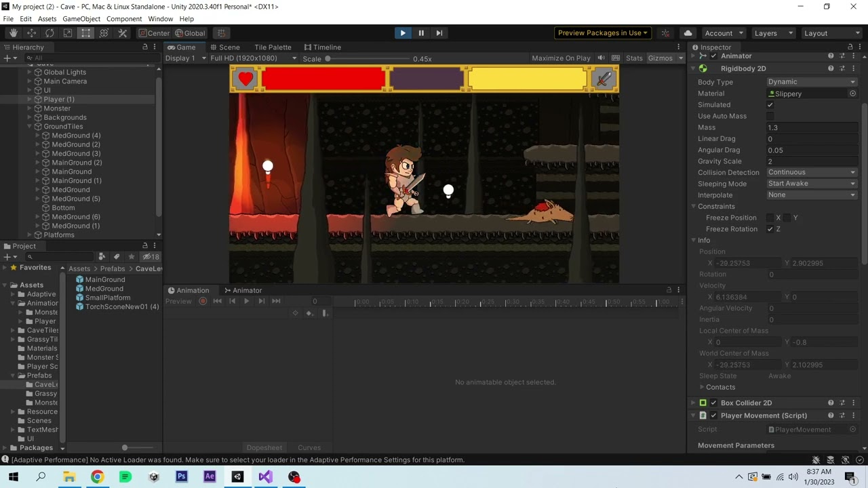Enable animation recording in the Animation window
Image resolution: width=868 pixels, height=488 pixels.
click(203, 301)
